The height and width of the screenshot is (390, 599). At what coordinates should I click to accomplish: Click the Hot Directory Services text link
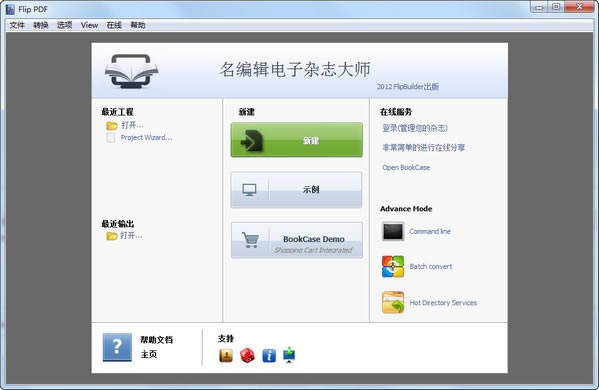(x=443, y=303)
